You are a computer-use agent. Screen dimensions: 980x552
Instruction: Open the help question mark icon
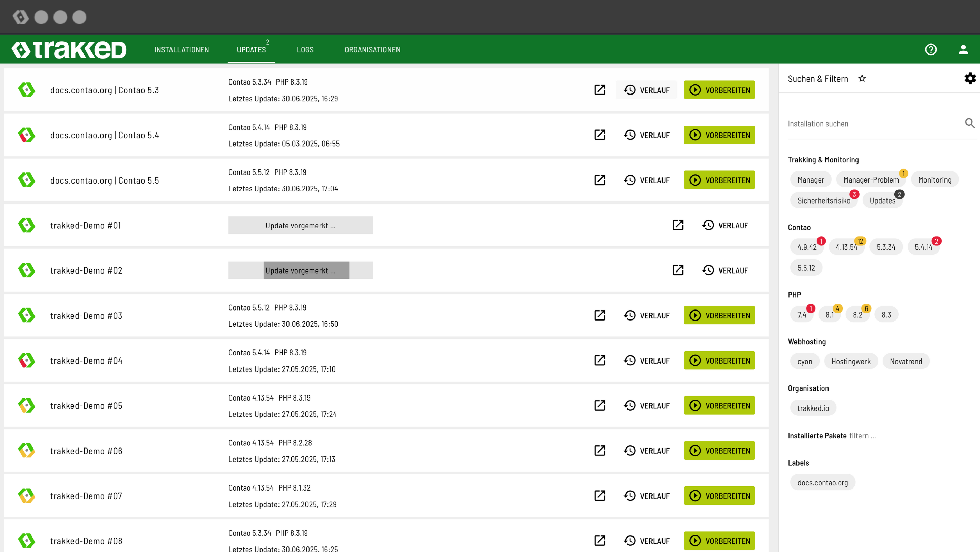pyautogui.click(x=931, y=49)
